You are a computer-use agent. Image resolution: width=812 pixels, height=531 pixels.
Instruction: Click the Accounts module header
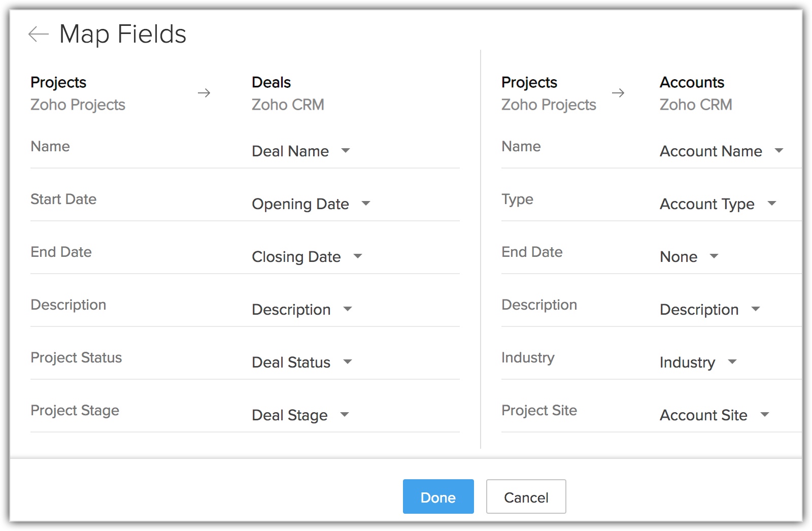tap(692, 82)
